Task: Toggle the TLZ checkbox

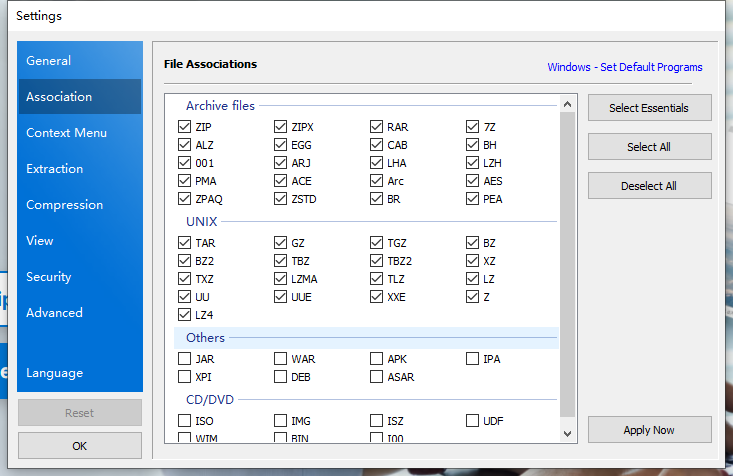Action: (x=376, y=279)
